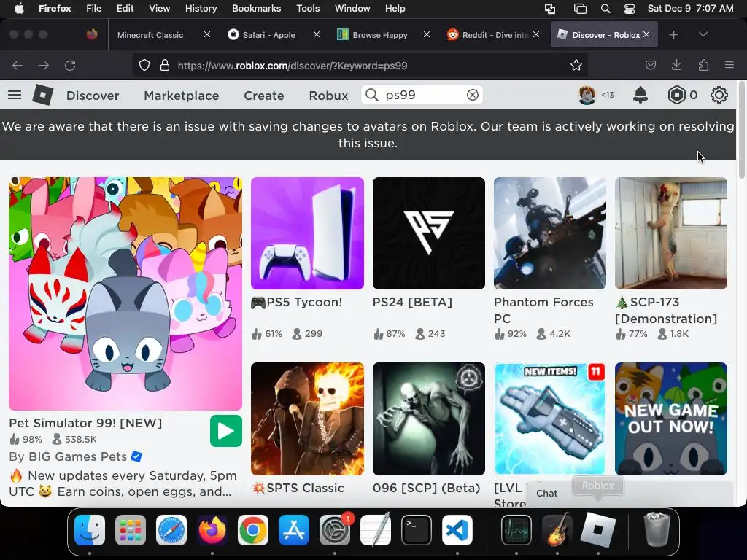Image resolution: width=747 pixels, height=560 pixels.
Task: Clear the ps99 search field
Action: (472, 95)
